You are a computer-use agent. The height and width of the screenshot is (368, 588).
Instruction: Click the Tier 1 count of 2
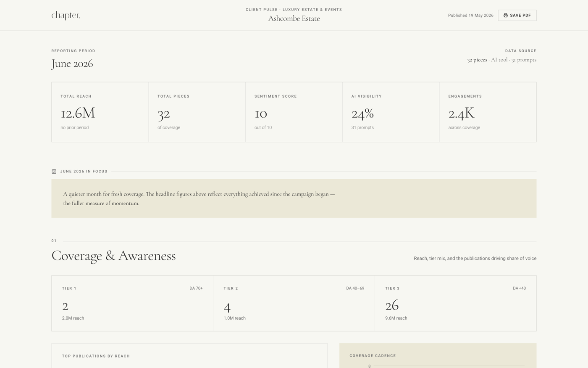click(x=65, y=306)
